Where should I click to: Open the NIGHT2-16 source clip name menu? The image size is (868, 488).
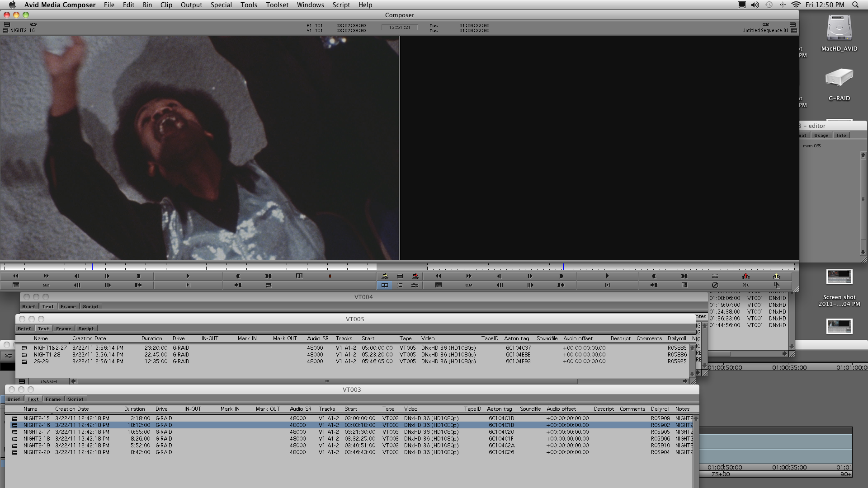tap(23, 31)
